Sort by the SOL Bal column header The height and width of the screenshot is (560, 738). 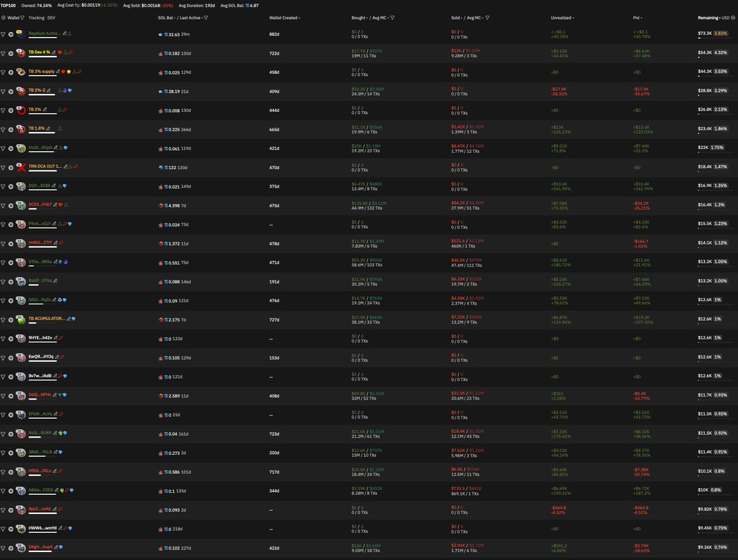(x=168, y=18)
